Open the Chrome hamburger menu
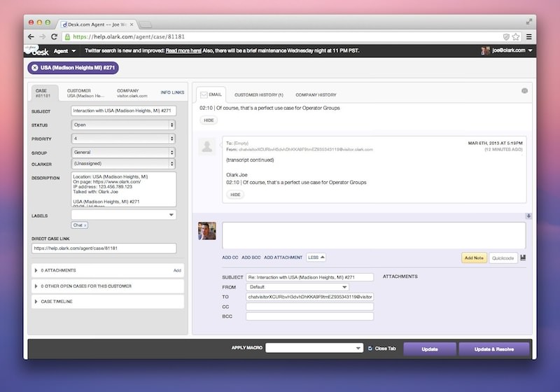The width and height of the screenshot is (560, 392). [x=529, y=36]
